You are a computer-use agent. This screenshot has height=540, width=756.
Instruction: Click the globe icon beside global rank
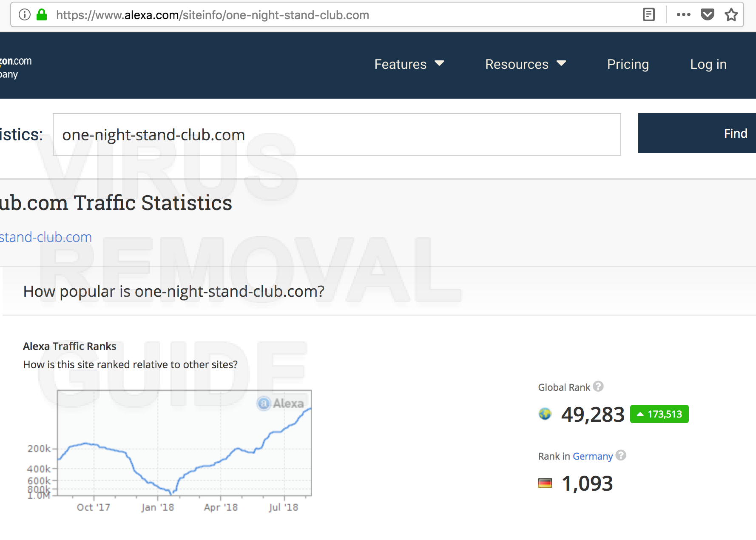tap(545, 414)
